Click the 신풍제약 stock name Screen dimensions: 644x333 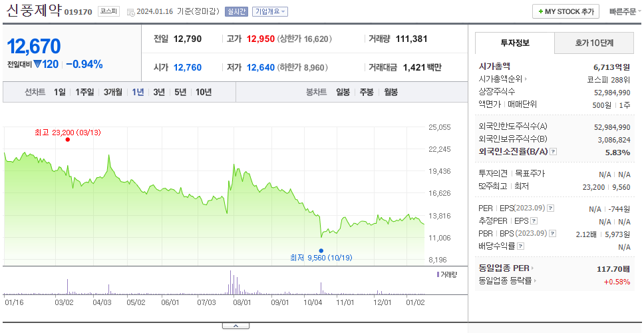[x=34, y=11]
